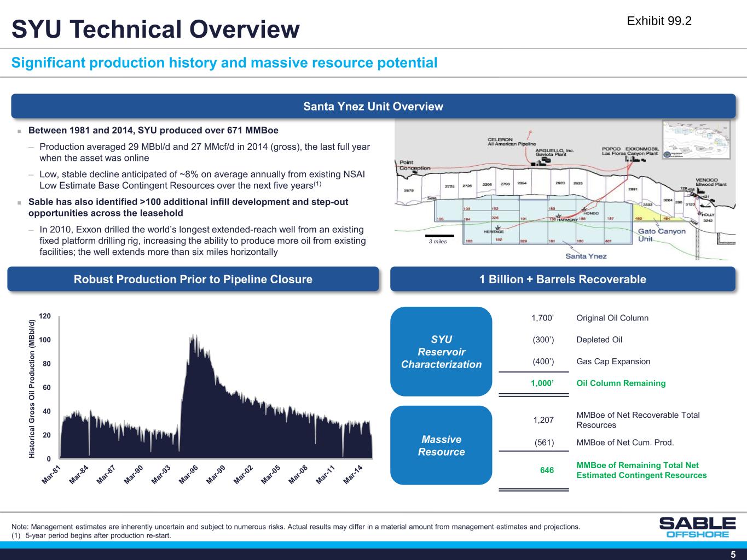Click the HERITAGE platform label on map
The image size is (747, 560).
pos(495,231)
